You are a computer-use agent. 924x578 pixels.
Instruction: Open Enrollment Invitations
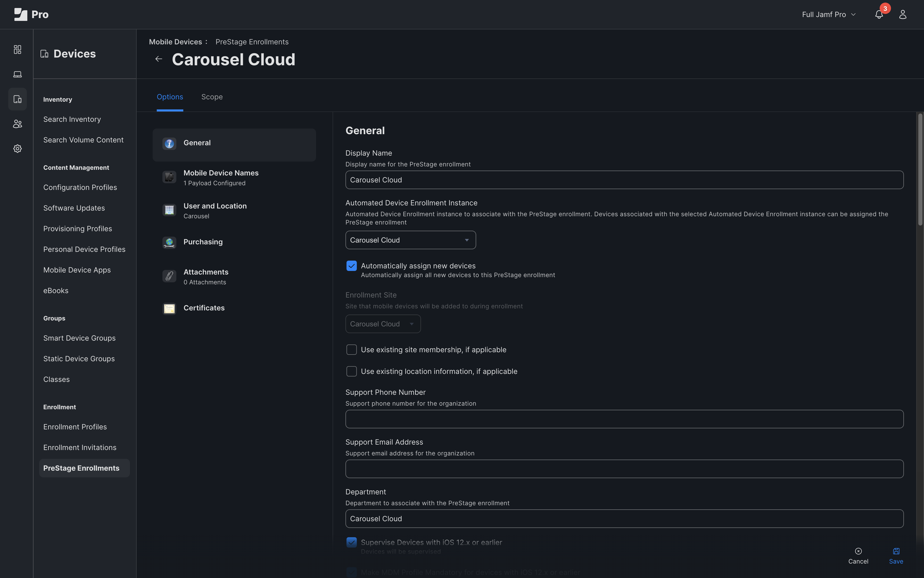coord(80,447)
